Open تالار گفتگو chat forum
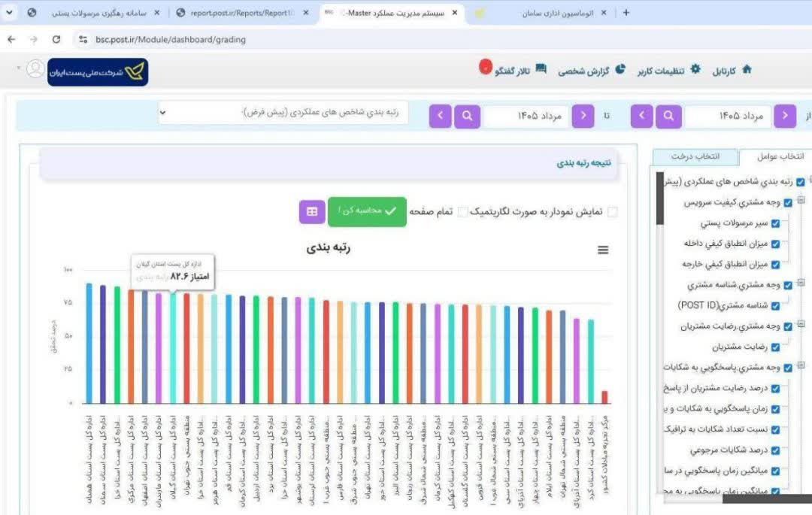 (541, 69)
